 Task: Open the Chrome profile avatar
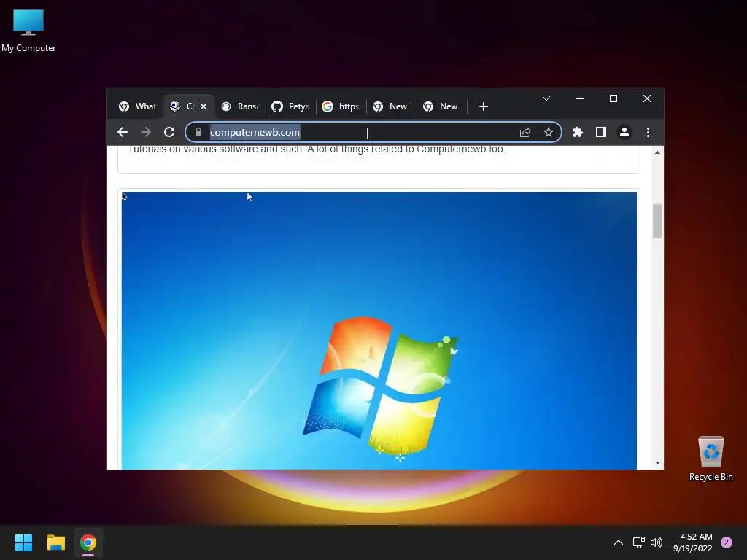(x=624, y=132)
